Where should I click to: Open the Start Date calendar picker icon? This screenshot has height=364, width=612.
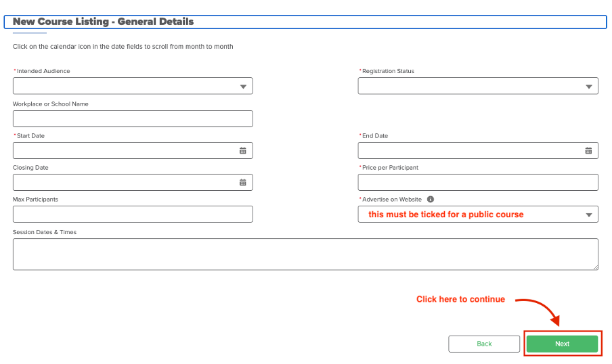pyautogui.click(x=242, y=151)
